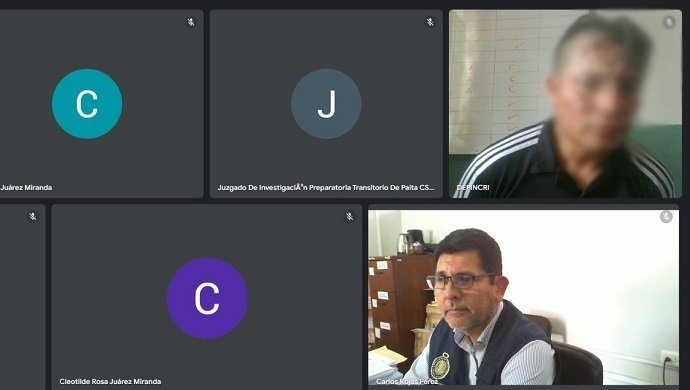The image size is (690, 390).
Task: Click the teal C avatar circle
Action: [87, 104]
